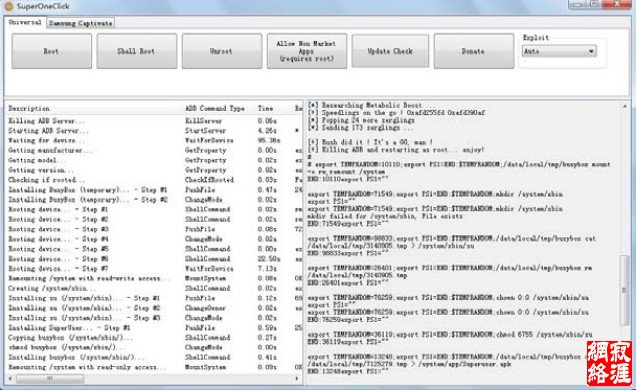Click the ChangeOwner command type cell
Image resolution: width=637 pixels, height=391 pixels.
[x=205, y=308]
